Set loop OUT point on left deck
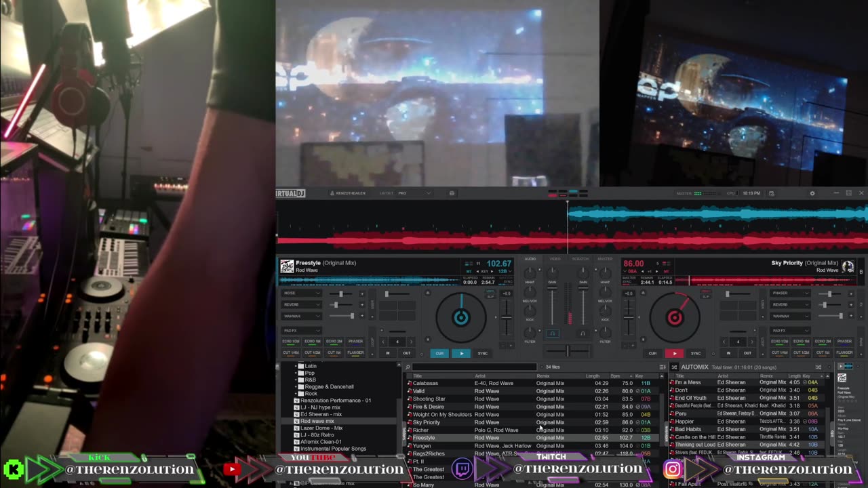 407,352
